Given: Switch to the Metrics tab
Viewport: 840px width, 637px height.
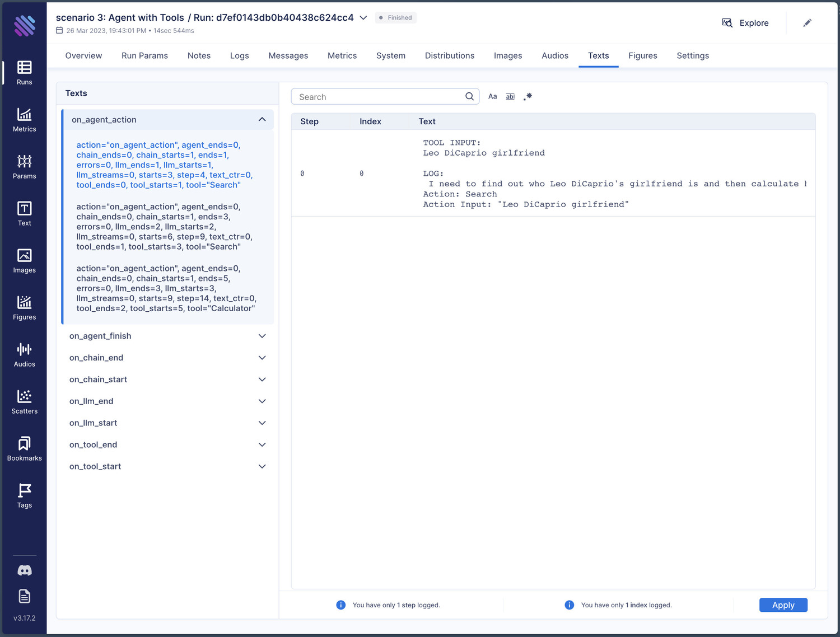Looking at the screenshot, I should (342, 55).
